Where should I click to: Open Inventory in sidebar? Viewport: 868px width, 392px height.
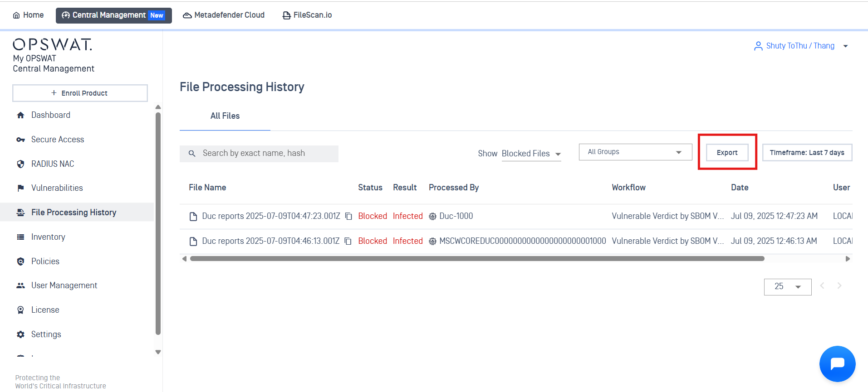48,237
